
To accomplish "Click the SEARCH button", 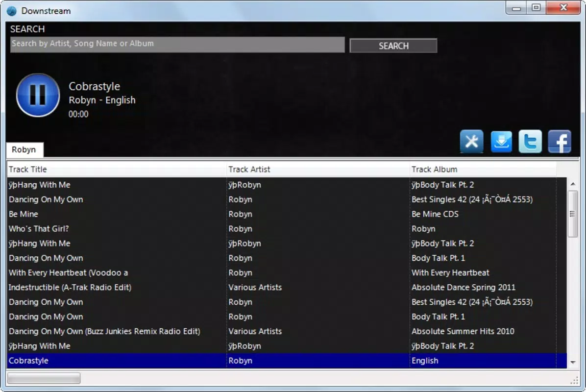I will [393, 46].
